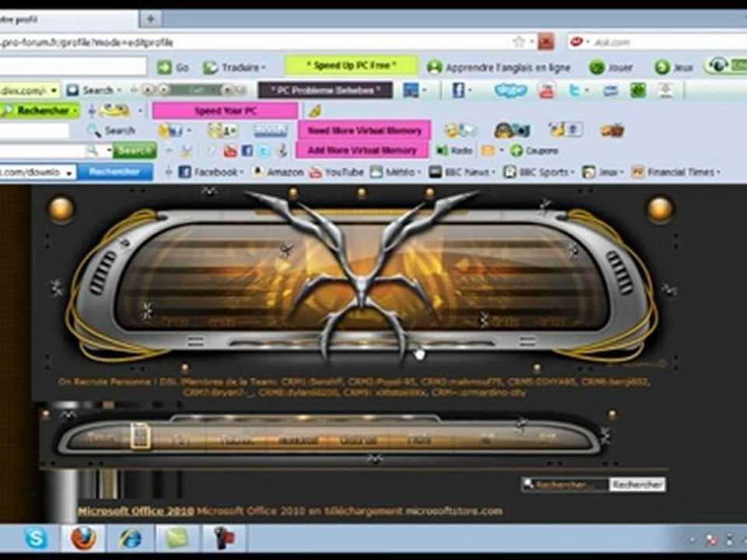Open Internet Explorer from the taskbar
The image size is (747, 560).
[131, 538]
